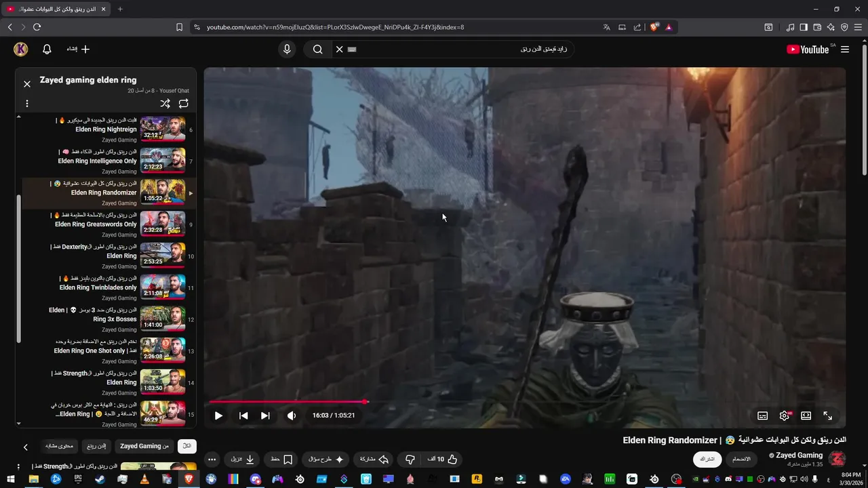Open the account avatar menu

pos(20,49)
